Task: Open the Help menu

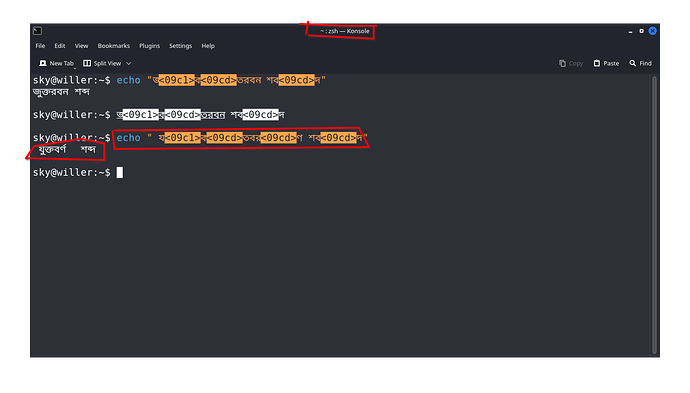Action: point(208,46)
